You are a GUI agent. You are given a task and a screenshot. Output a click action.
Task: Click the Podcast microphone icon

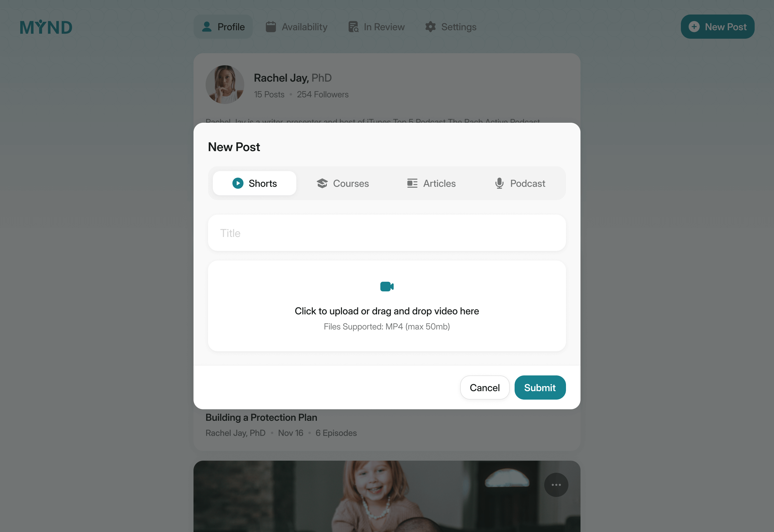coord(499,183)
